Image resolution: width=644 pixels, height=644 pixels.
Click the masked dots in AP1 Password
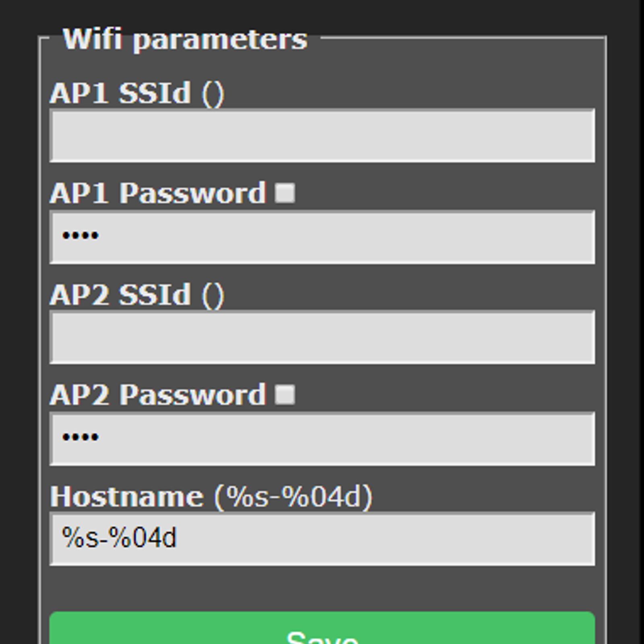80,235
